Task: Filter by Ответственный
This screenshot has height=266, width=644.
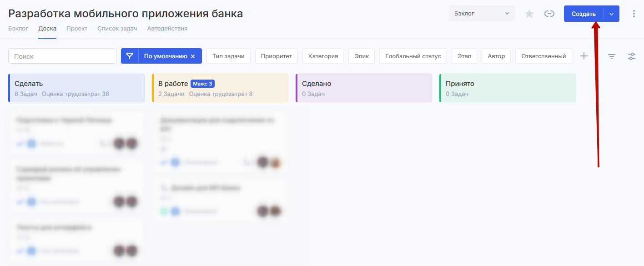Action: point(543,56)
